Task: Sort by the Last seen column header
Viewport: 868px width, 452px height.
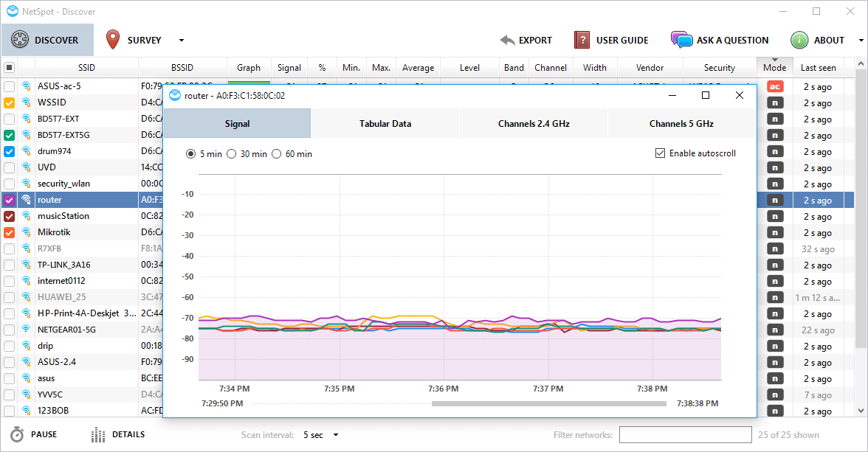Action: pyautogui.click(x=818, y=68)
